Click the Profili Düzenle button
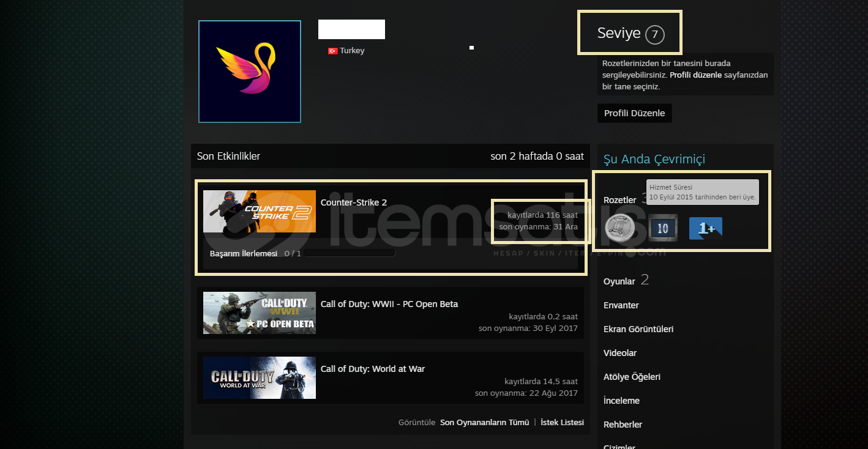The image size is (868, 449). (x=635, y=113)
